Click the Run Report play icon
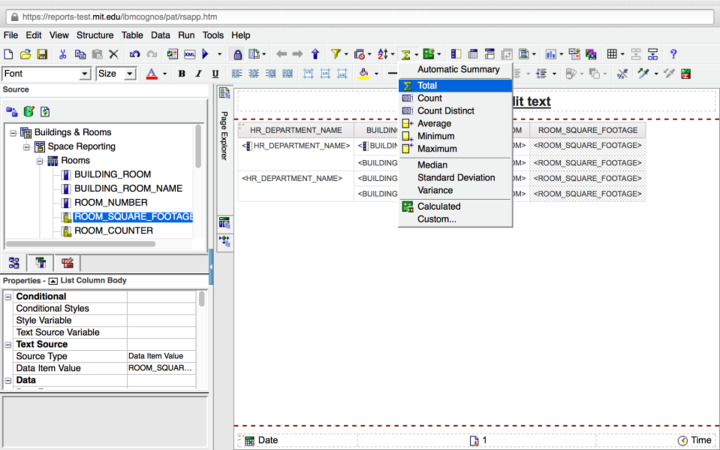Image resolution: width=720 pixels, height=450 pixels. coord(205,54)
